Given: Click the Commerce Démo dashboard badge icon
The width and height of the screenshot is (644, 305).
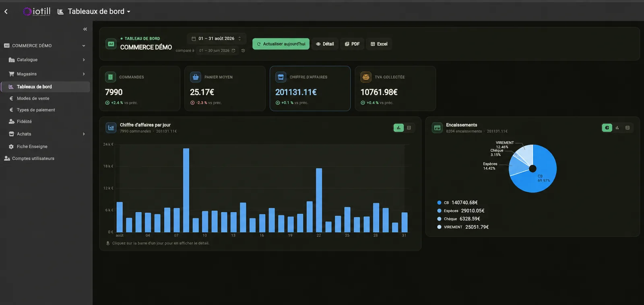Looking at the screenshot, I should pos(111,44).
